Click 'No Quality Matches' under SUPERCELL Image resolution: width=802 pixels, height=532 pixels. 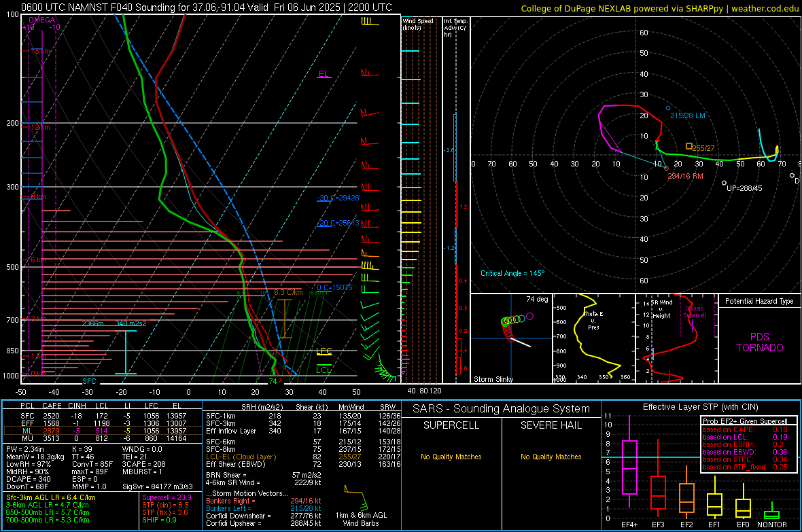(451, 457)
